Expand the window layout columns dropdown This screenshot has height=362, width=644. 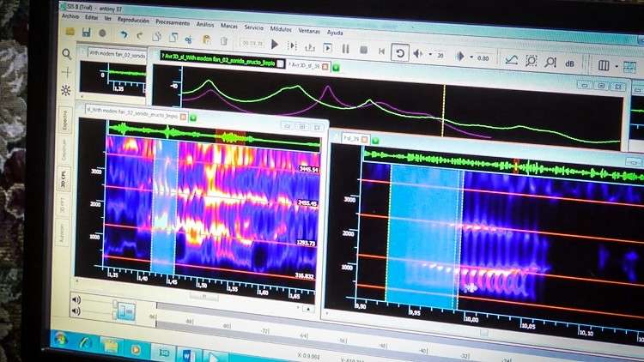[617, 66]
